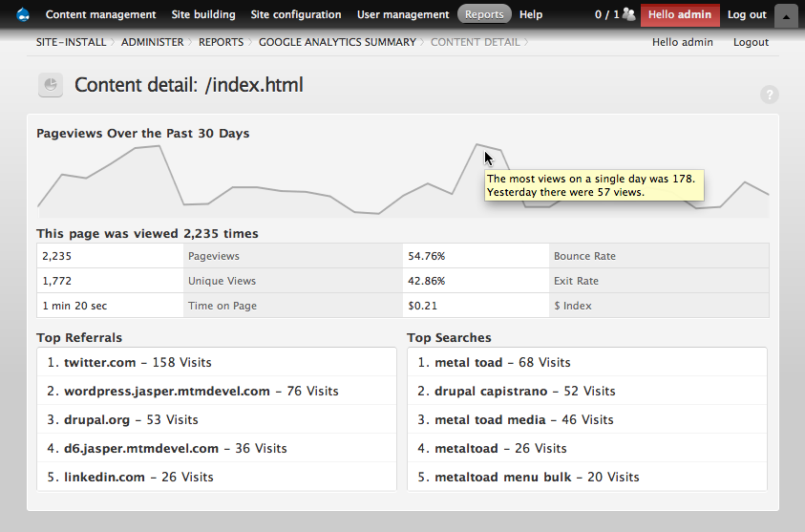Open the Help menu item

pyautogui.click(x=531, y=14)
